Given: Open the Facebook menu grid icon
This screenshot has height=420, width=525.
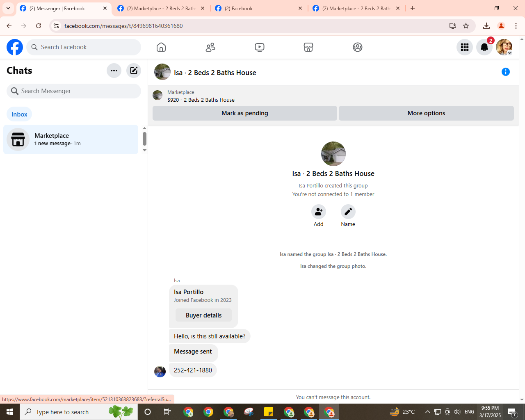Looking at the screenshot, I should 465,47.
